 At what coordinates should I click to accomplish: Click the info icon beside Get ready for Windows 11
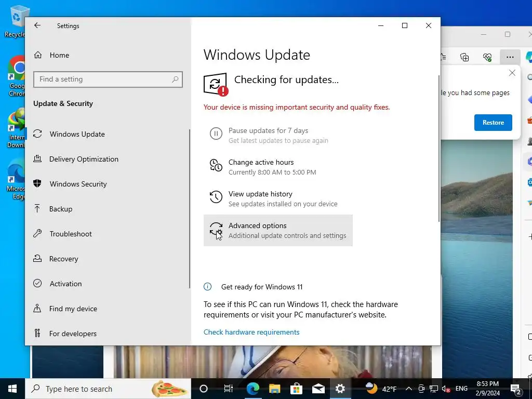click(x=208, y=287)
